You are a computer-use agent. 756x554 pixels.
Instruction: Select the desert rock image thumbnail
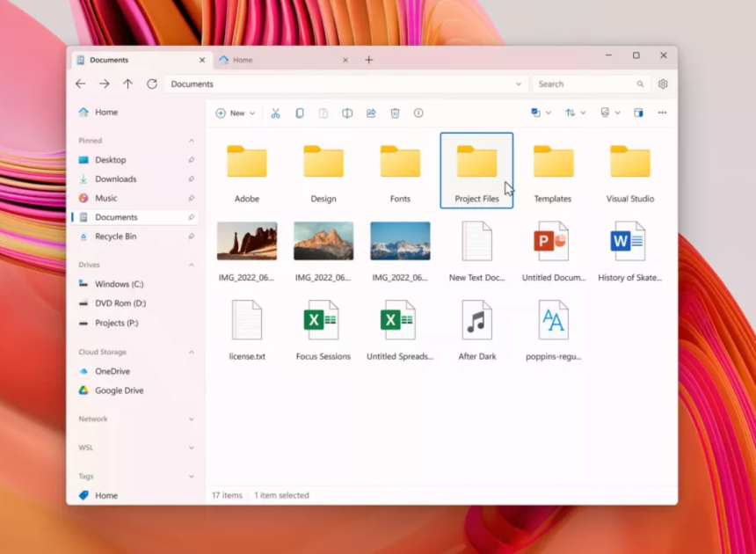247,241
